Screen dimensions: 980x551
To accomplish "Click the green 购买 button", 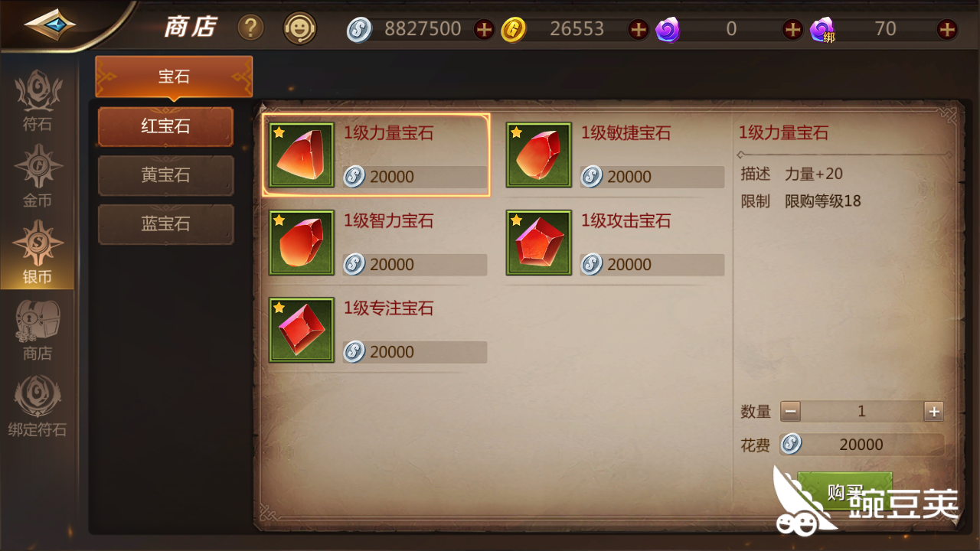I will [x=845, y=492].
